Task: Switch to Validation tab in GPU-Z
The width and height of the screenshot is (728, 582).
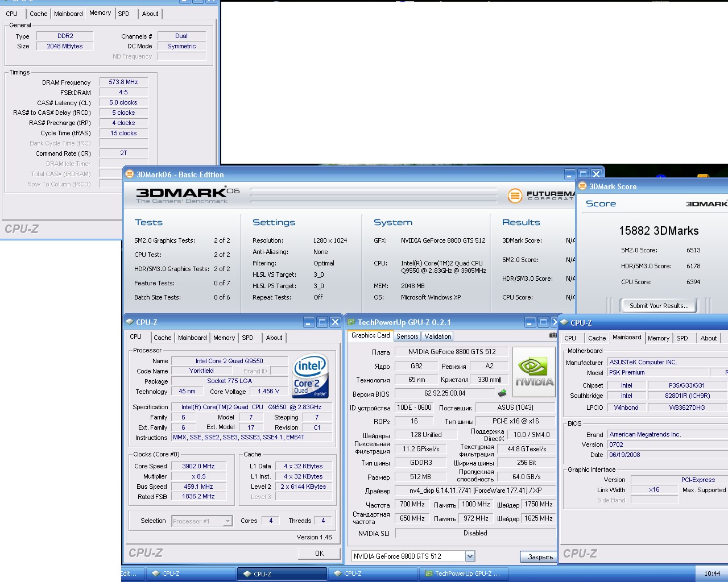Action: coord(437,336)
